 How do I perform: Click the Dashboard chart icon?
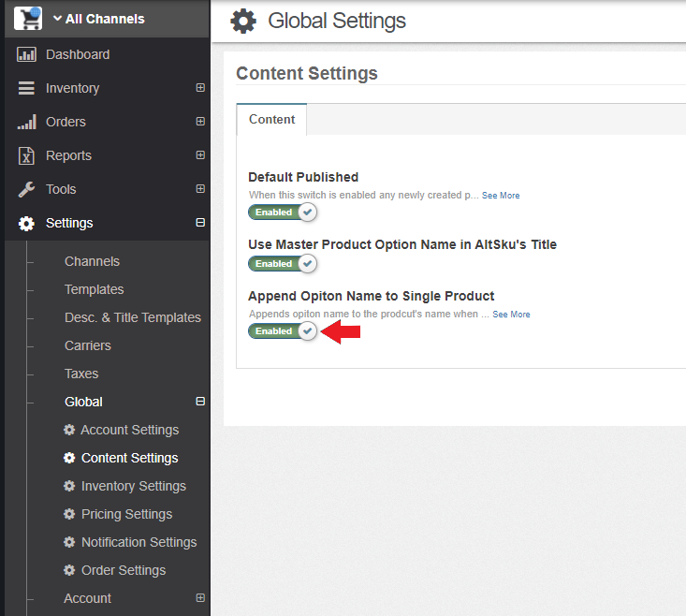tap(26, 54)
